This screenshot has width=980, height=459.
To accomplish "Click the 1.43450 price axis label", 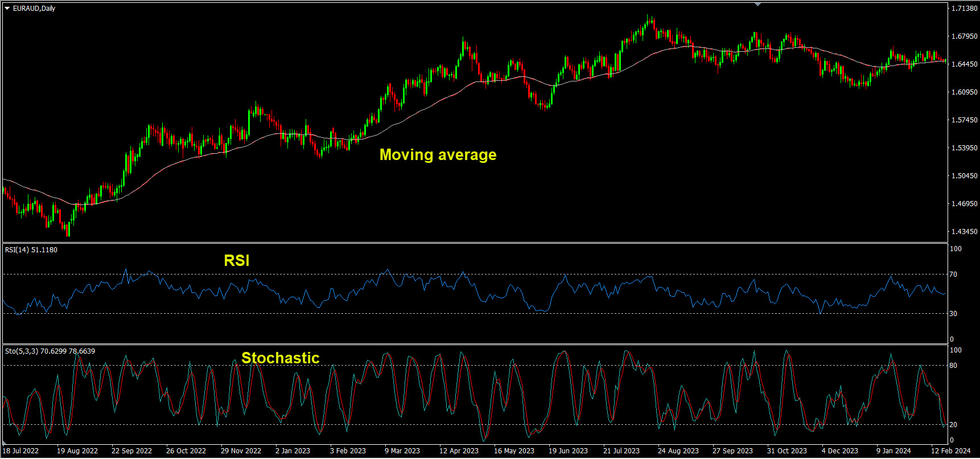I will (x=964, y=232).
